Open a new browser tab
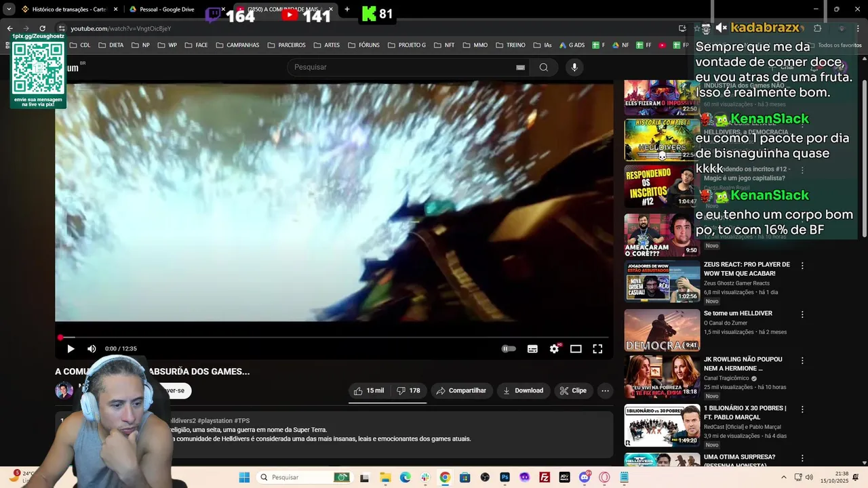Screen dimensions: 868x488 click(x=347, y=9)
